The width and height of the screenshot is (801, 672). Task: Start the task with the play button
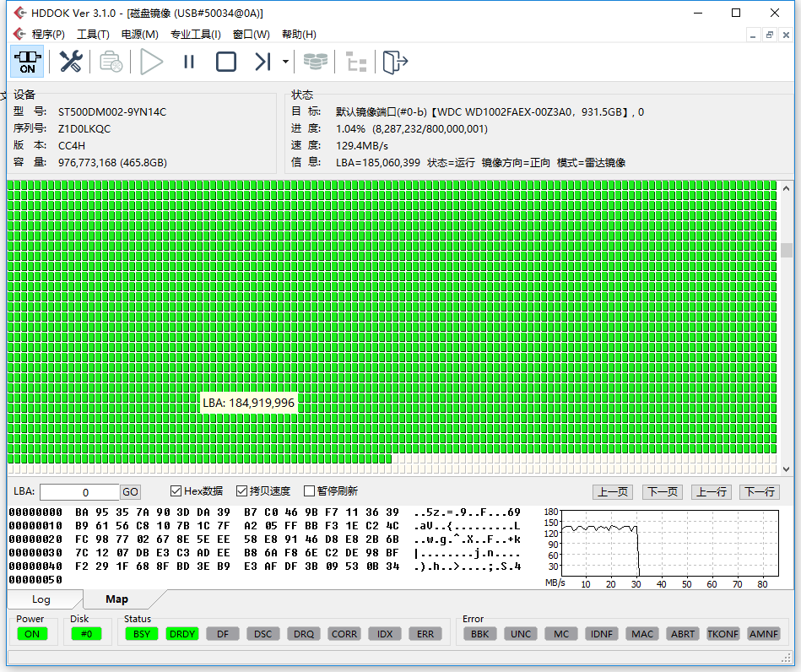pyautogui.click(x=151, y=62)
